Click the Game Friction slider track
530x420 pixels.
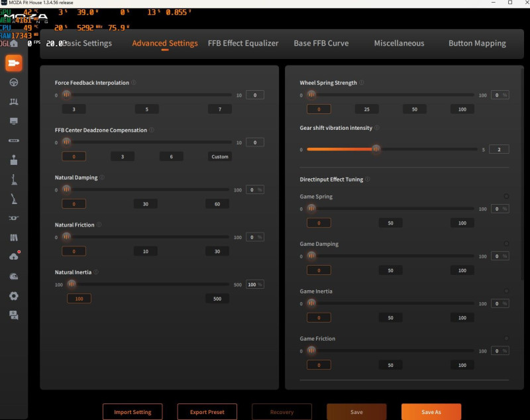[x=390, y=350]
